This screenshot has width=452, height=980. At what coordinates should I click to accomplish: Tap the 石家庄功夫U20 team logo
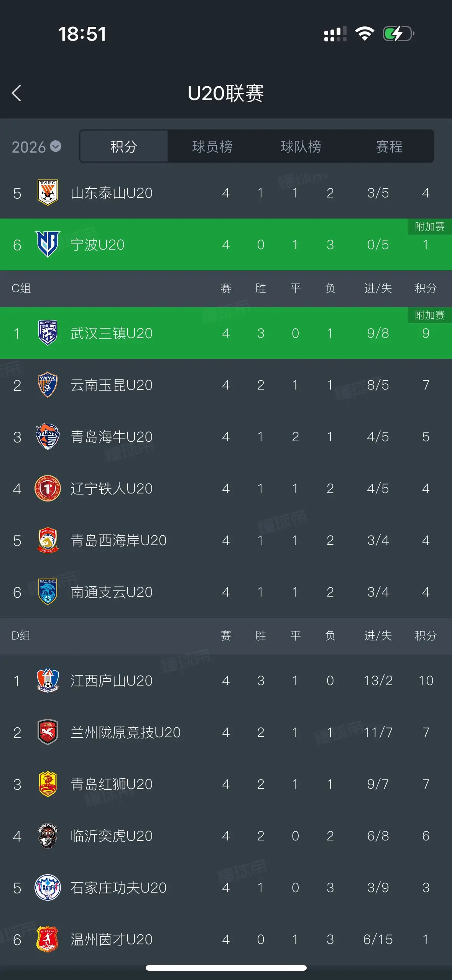coord(48,887)
